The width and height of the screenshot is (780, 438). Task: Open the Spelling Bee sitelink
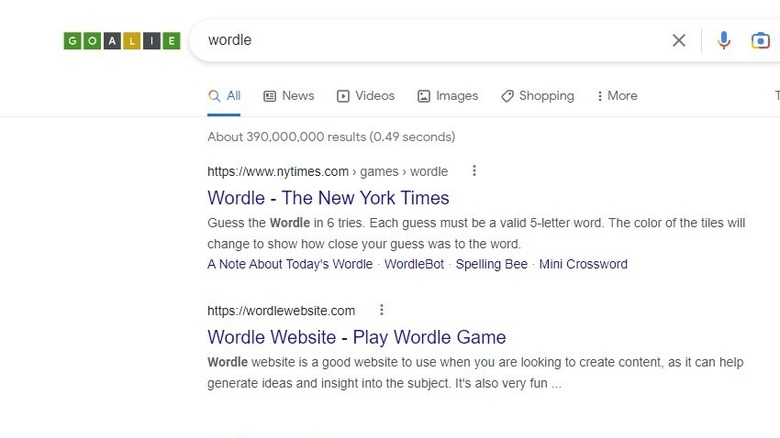[493, 264]
